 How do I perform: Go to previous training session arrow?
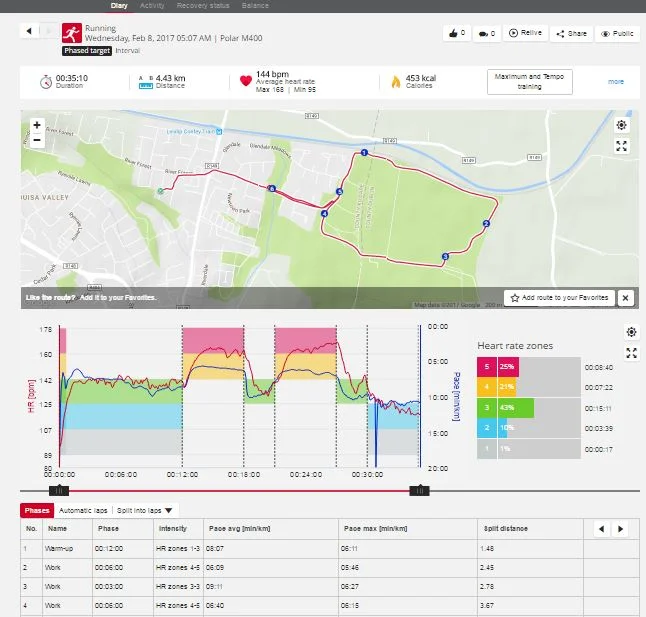[29, 31]
